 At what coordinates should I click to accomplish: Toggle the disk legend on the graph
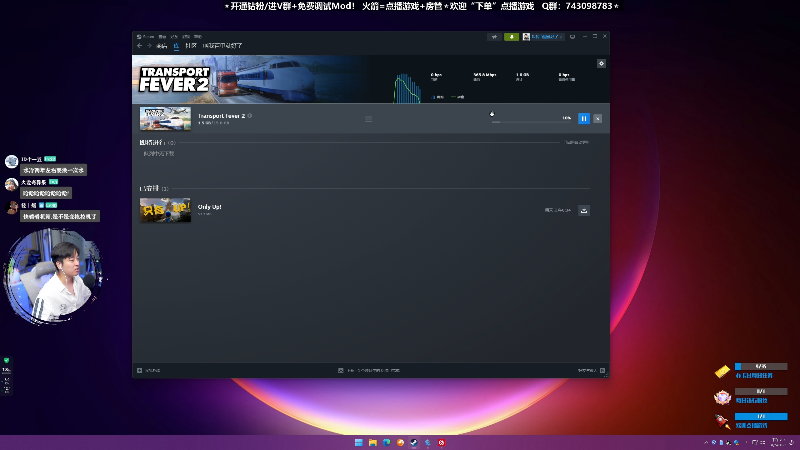[458, 97]
